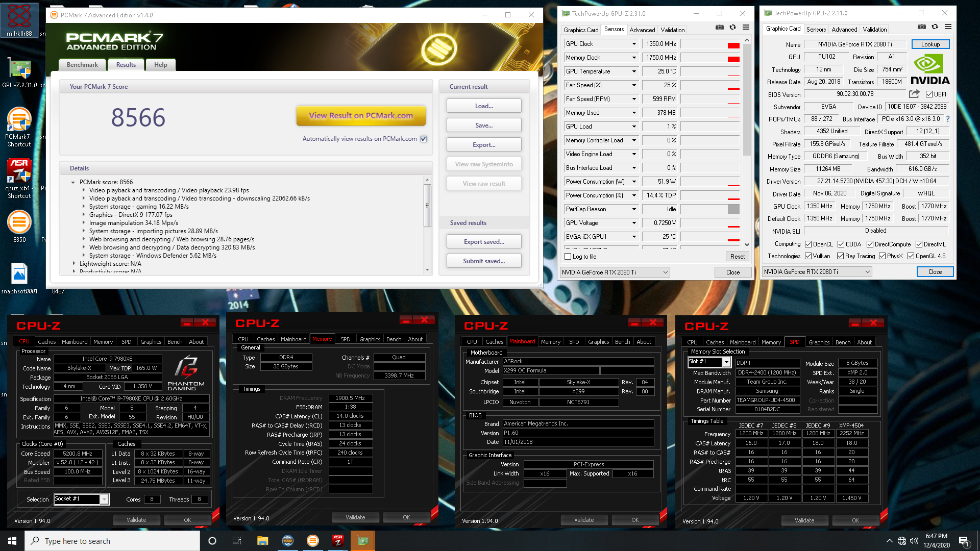Open the hamburger menu in GPU-Z Sensors window
This screenshot has height=551, width=980.
click(x=746, y=28)
